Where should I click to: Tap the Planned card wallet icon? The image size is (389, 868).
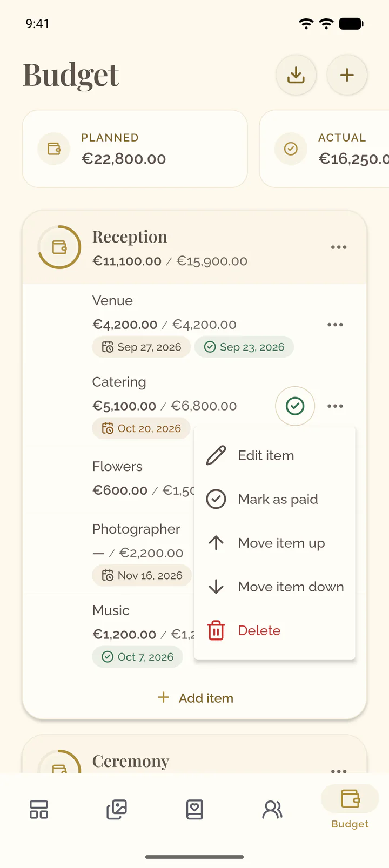(54, 149)
